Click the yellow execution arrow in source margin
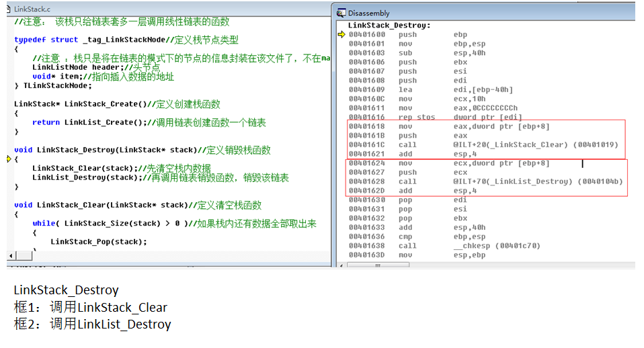 [x=9, y=159]
